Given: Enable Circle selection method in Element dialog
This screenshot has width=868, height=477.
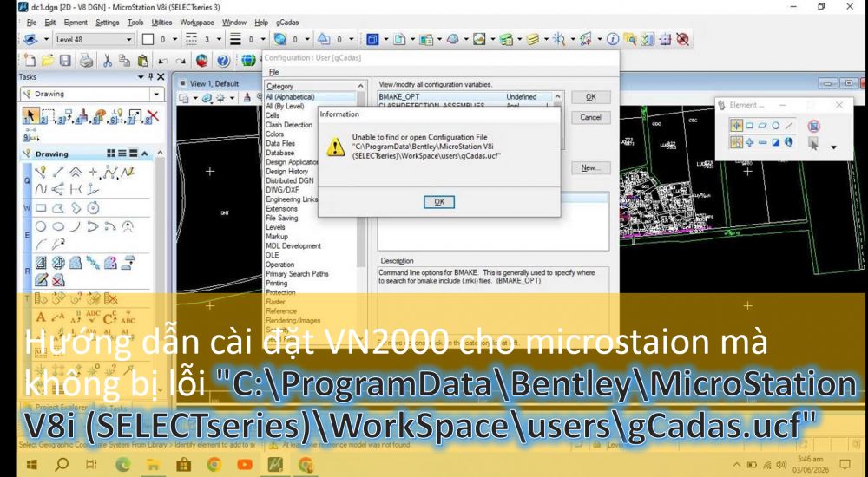Looking at the screenshot, I should pyautogui.click(x=776, y=126).
